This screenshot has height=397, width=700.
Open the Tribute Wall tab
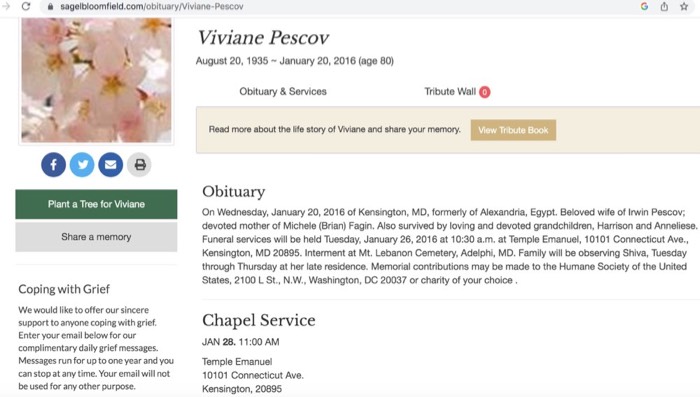tap(450, 92)
